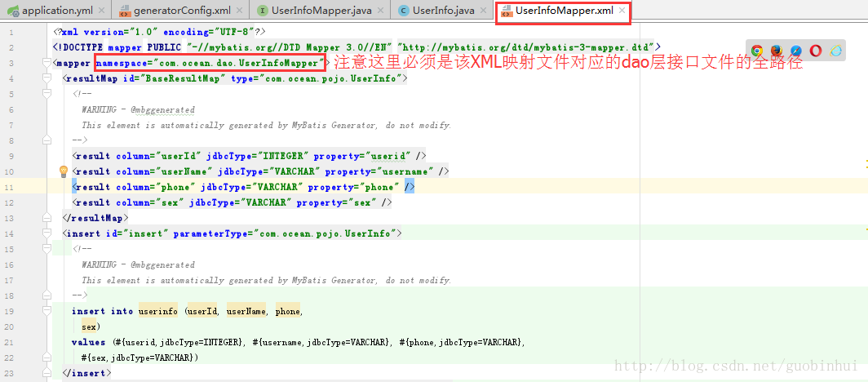
Task: Click the lightbulb intention icon on line 10
Action: pos(63,171)
